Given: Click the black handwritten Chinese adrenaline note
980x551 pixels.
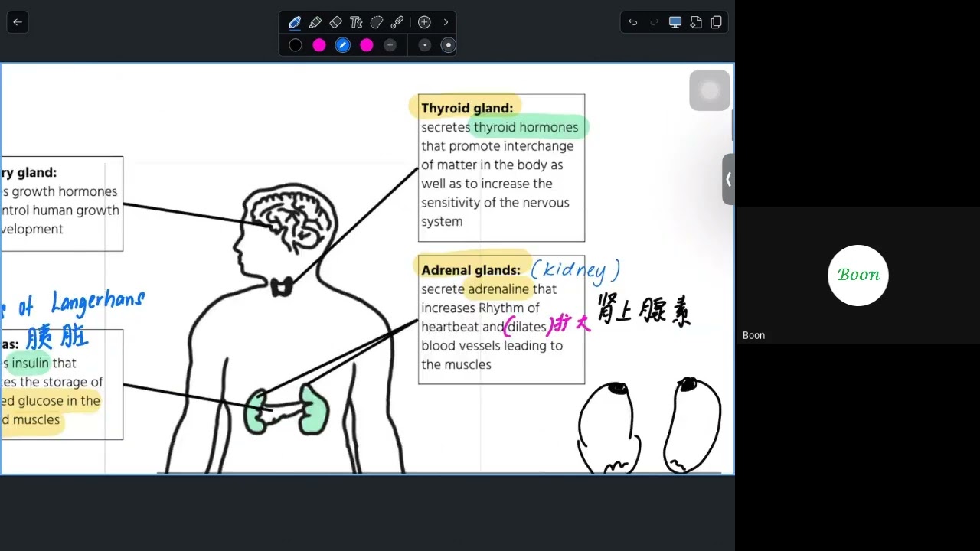Looking at the screenshot, I should tap(644, 309).
